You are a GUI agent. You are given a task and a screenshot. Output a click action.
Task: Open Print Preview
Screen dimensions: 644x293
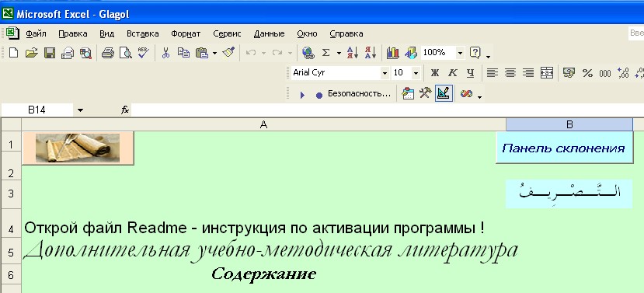point(126,53)
